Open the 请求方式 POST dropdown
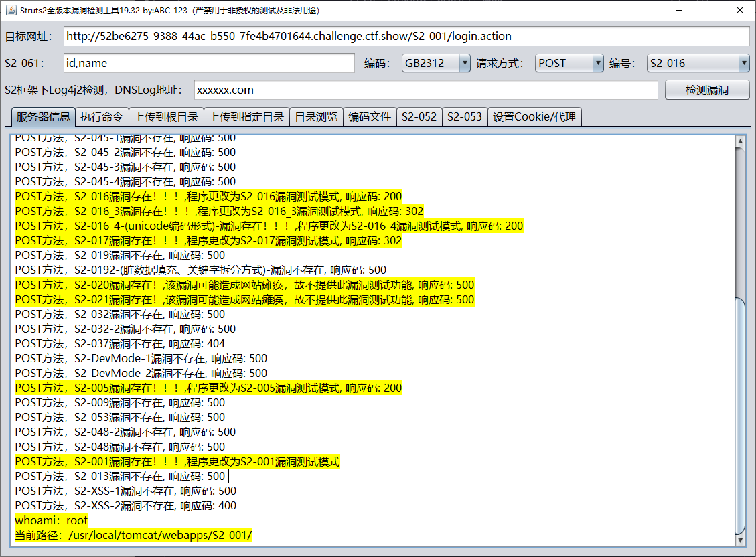756x557 pixels. 569,63
